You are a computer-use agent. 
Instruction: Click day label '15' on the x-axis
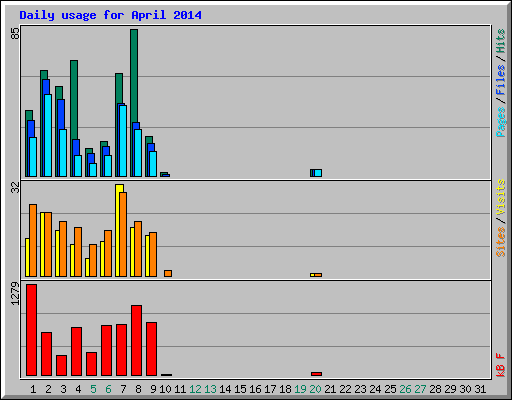[240, 389]
